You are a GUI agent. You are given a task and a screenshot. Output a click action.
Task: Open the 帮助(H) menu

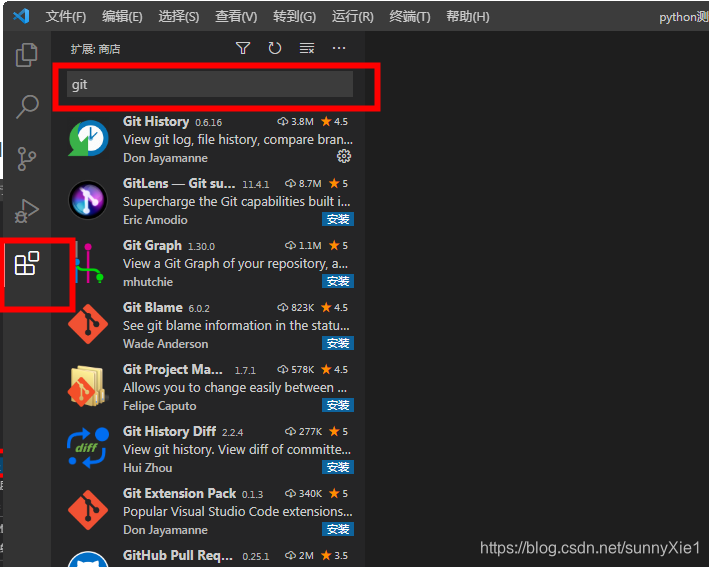pos(468,17)
